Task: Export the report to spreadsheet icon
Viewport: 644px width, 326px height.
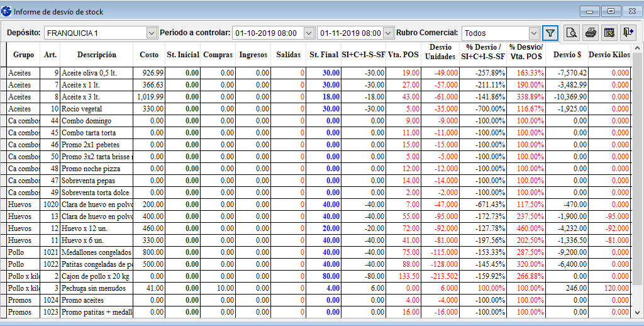Action: 610,33
